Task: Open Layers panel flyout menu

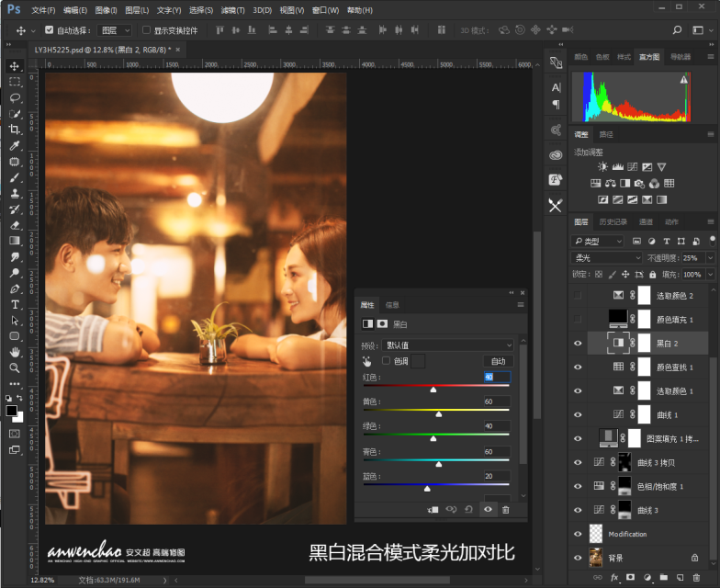Action: [x=711, y=222]
